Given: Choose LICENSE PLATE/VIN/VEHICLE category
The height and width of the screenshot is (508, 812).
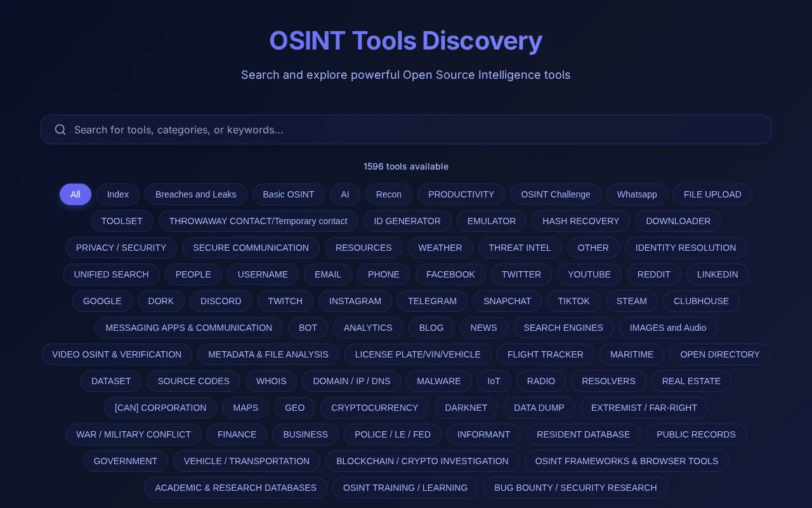Looking at the screenshot, I should 418,354.
